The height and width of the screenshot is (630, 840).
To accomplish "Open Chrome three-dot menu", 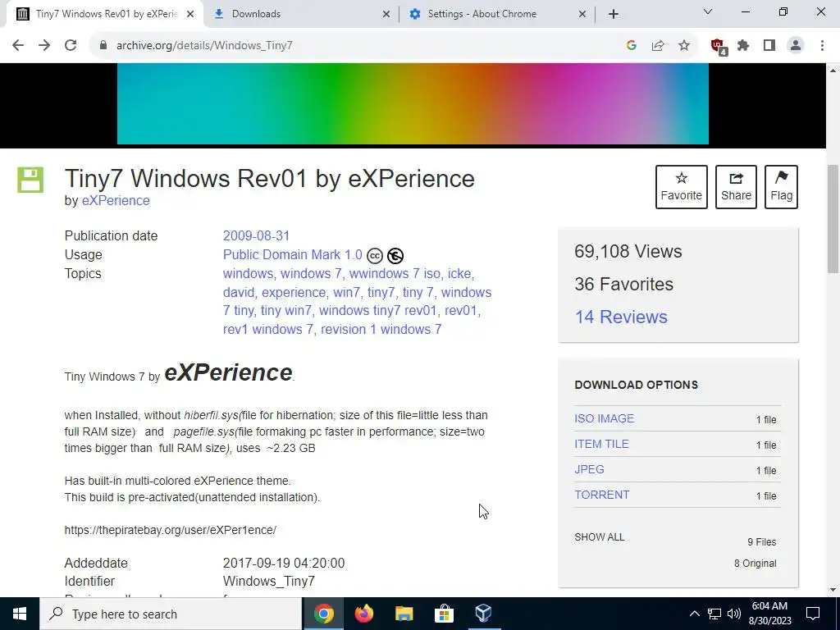I will coord(822,46).
